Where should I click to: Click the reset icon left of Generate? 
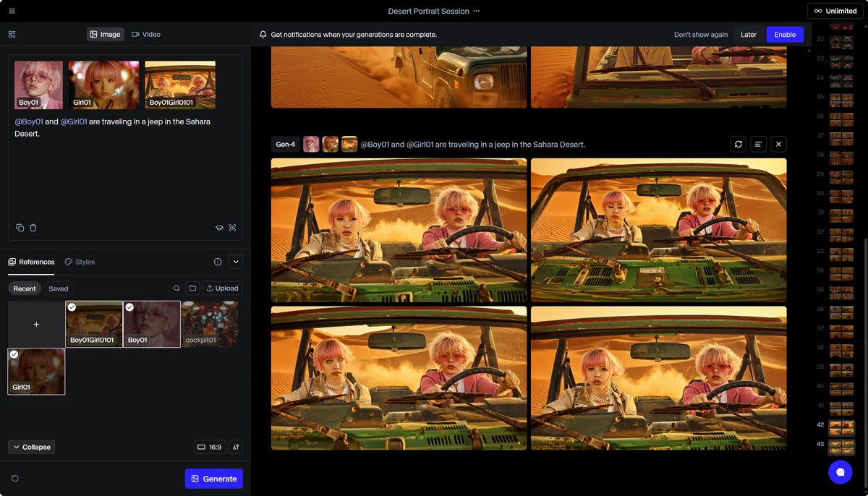click(x=15, y=479)
